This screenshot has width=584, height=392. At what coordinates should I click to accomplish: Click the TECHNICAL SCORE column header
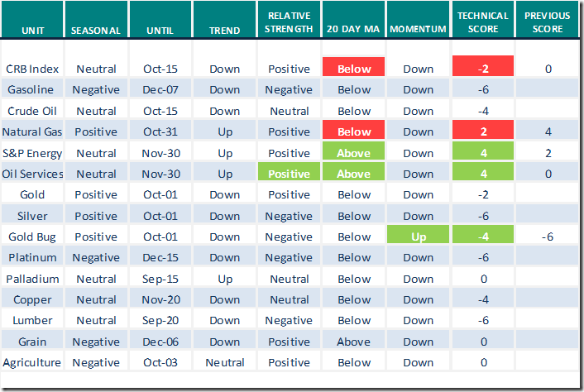coord(484,23)
